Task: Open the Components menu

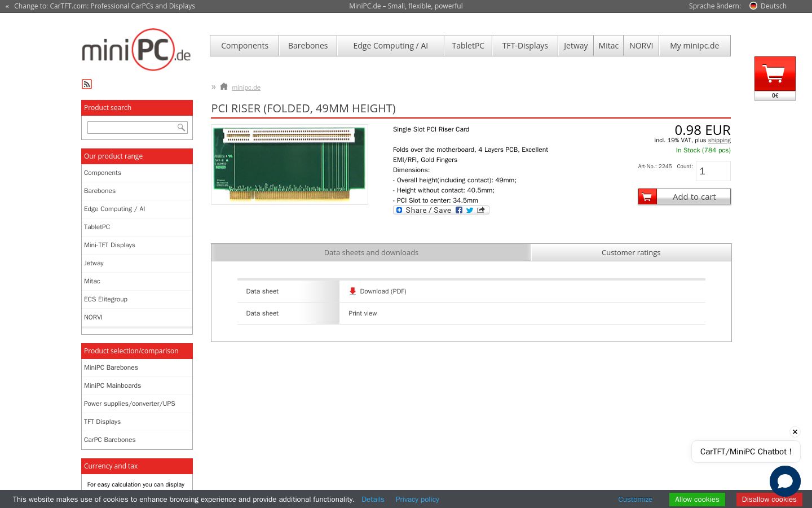Action: pyautogui.click(x=245, y=46)
